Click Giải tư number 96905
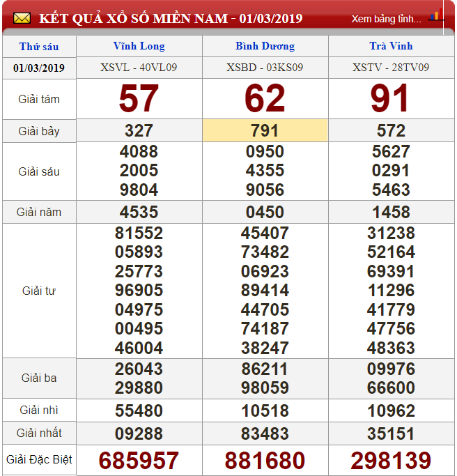 (139, 291)
